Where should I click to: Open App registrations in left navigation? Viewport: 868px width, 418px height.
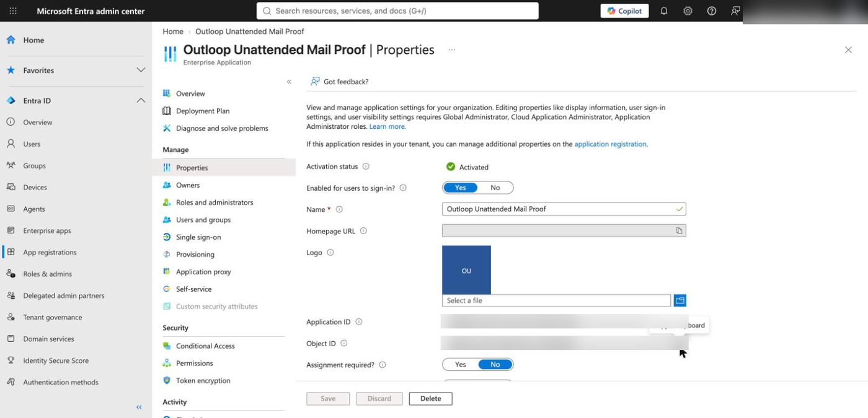(50, 253)
